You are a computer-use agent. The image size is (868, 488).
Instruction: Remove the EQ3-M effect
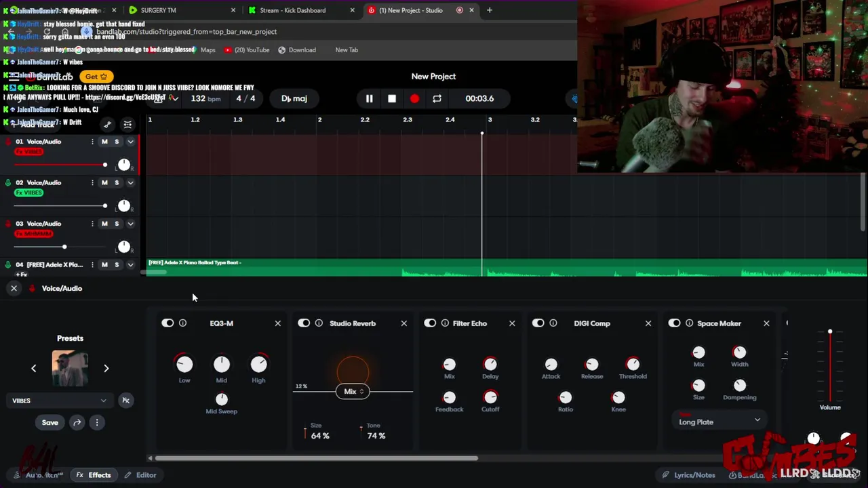click(x=277, y=323)
